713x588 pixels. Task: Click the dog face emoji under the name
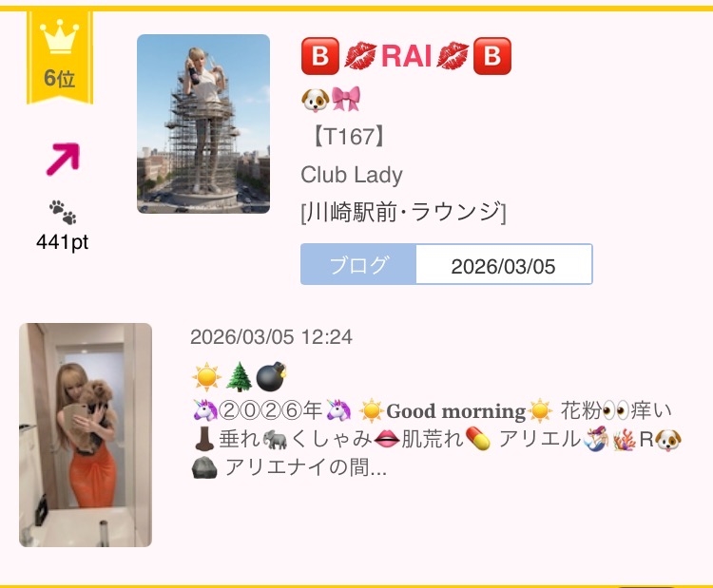pos(315,99)
